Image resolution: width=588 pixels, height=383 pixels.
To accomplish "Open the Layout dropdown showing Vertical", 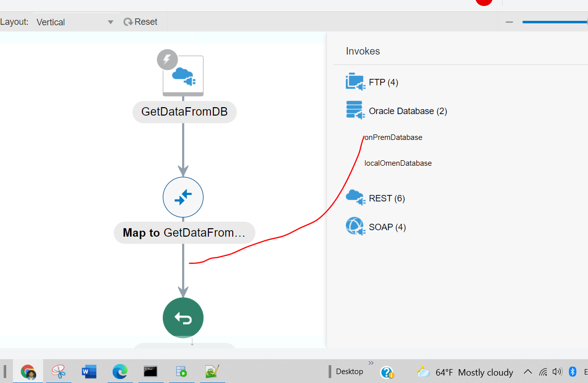I will click(x=74, y=22).
